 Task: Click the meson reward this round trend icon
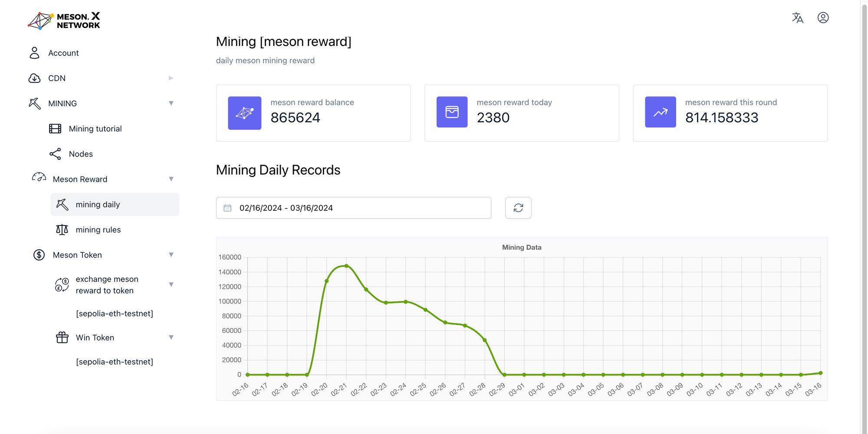[660, 112]
